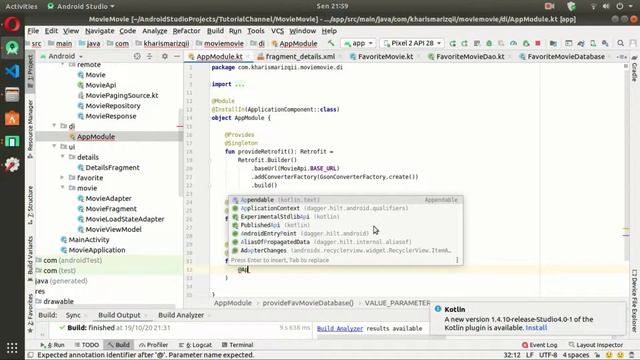Open the SDK Manager icon
This screenshot has height=360, width=640.
[605, 43]
